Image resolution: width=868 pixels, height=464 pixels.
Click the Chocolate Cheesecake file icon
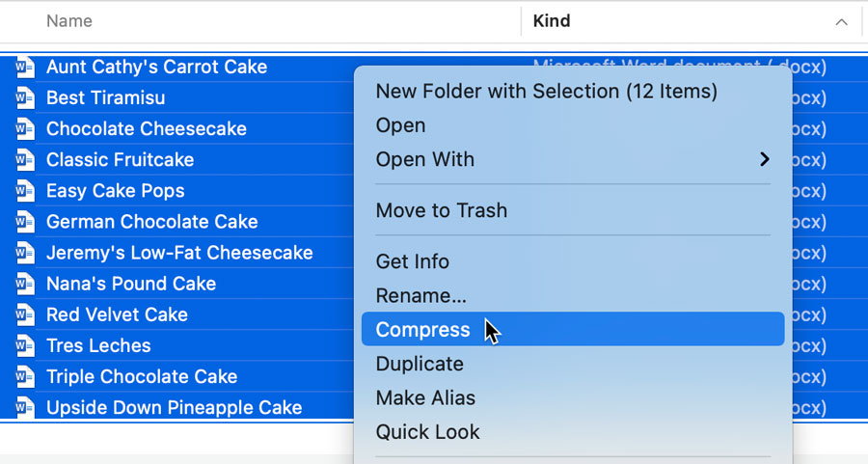pos(25,129)
